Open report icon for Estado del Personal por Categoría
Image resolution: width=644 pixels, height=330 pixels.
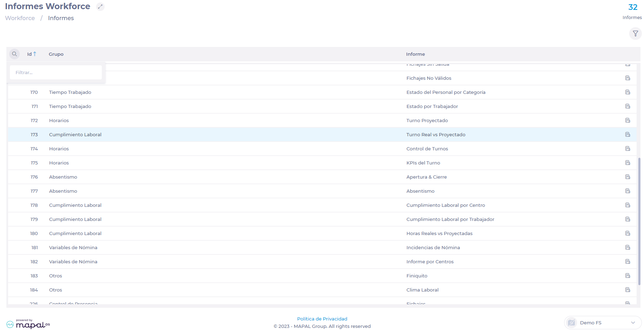628,92
